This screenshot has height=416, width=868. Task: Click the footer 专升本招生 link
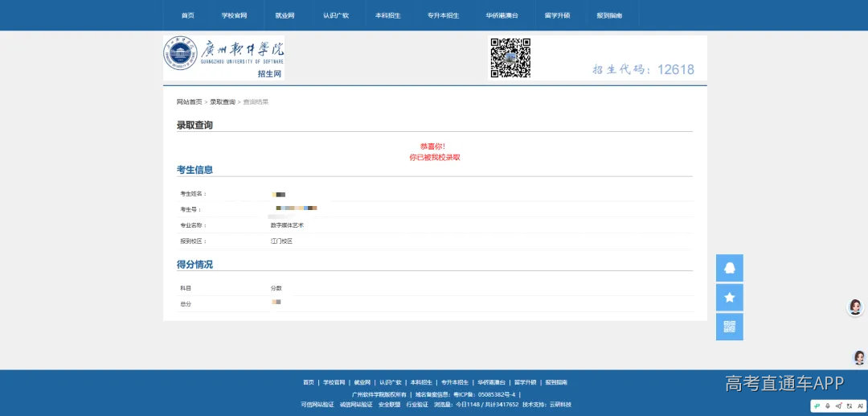454,382
